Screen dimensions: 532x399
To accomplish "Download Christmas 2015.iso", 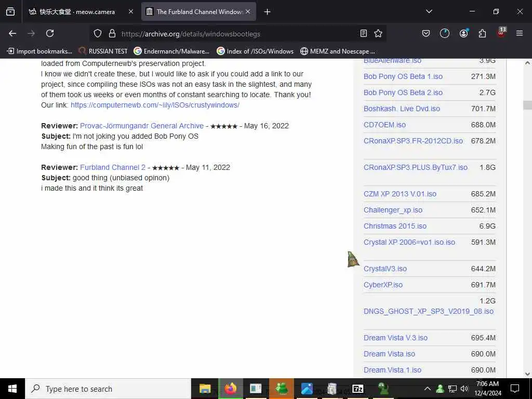I will pos(395,226).
